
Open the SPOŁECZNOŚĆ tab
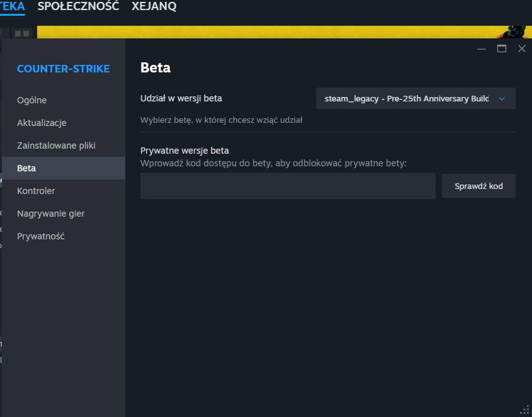pyautogui.click(x=78, y=6)
